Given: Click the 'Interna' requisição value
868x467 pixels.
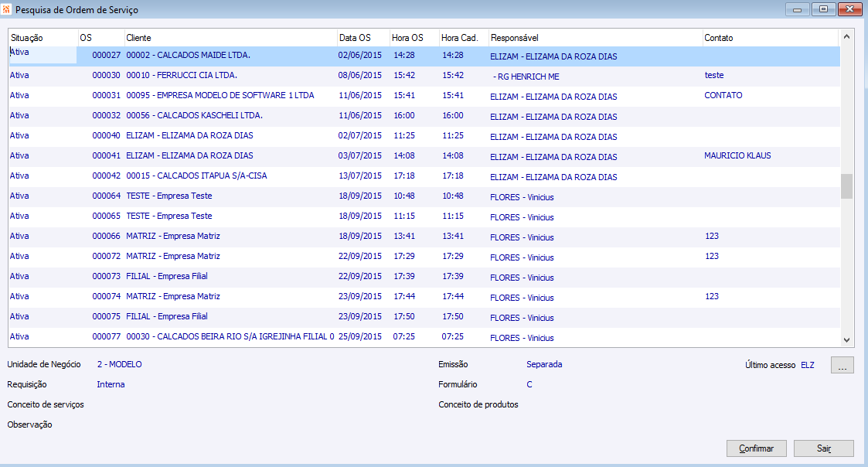Looking at the screenshot, I should 111,384.
